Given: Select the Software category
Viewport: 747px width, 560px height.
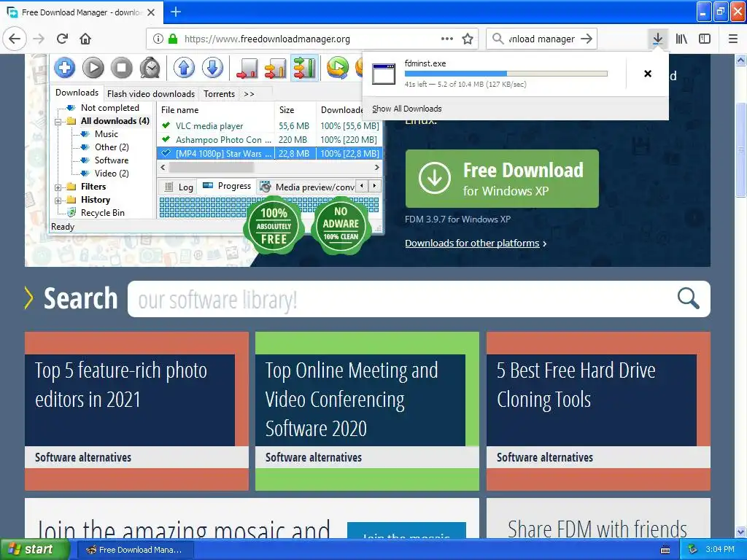Looking at the screenshot, I should [x=112, y=160].
